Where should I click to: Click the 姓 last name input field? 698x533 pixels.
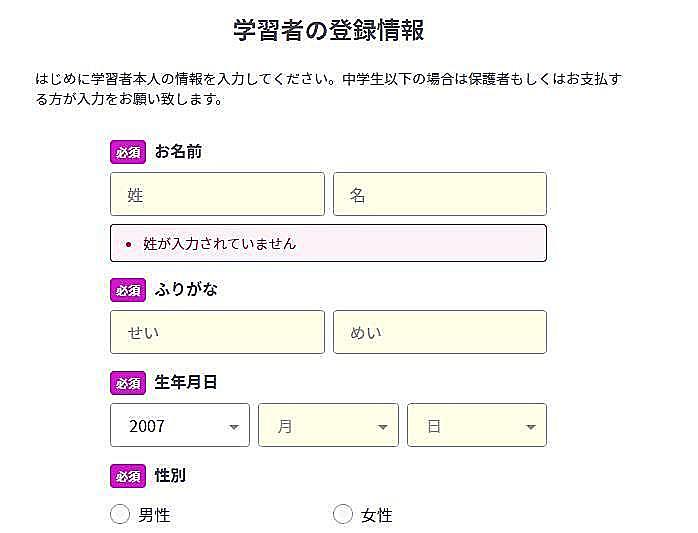tap(217, 194)
